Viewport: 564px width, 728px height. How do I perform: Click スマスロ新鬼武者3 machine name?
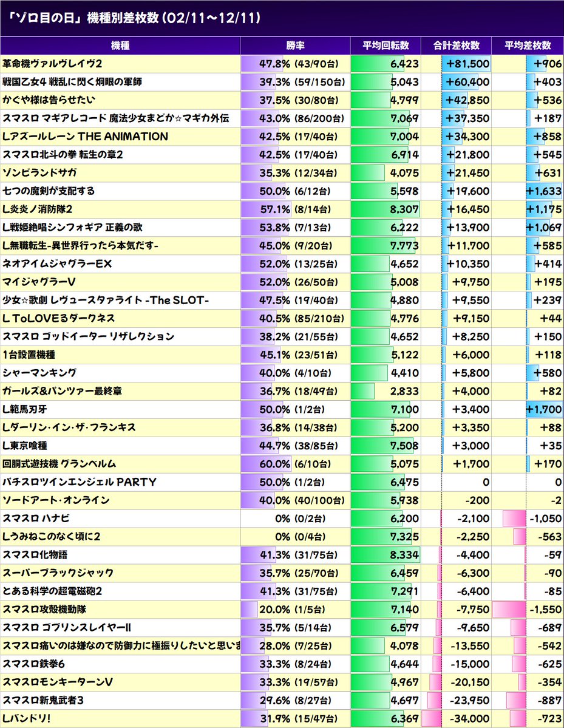(x=43, y=700)
